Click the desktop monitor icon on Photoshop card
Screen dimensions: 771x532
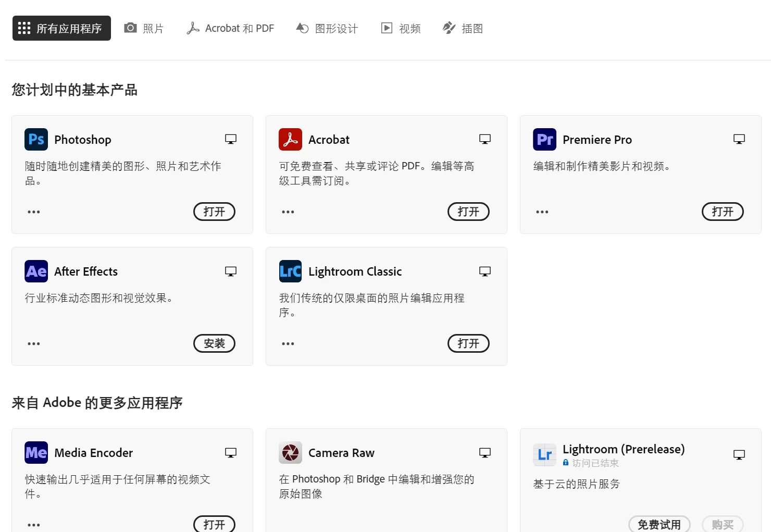[231, 139]
